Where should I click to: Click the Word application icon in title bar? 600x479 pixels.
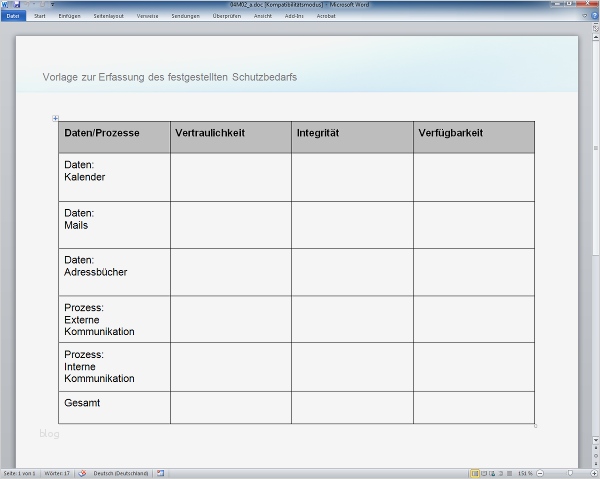point(5,5)
